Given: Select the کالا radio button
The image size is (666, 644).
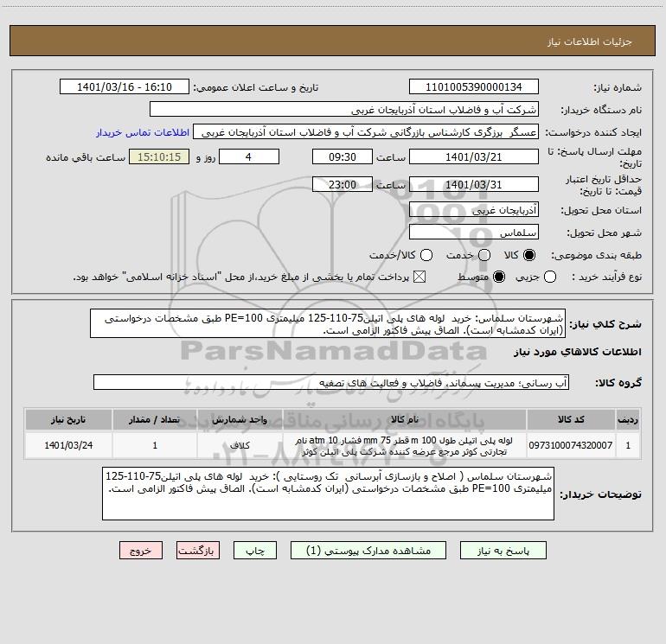Looking at the screenshot, I should click(x=529, y=255).
